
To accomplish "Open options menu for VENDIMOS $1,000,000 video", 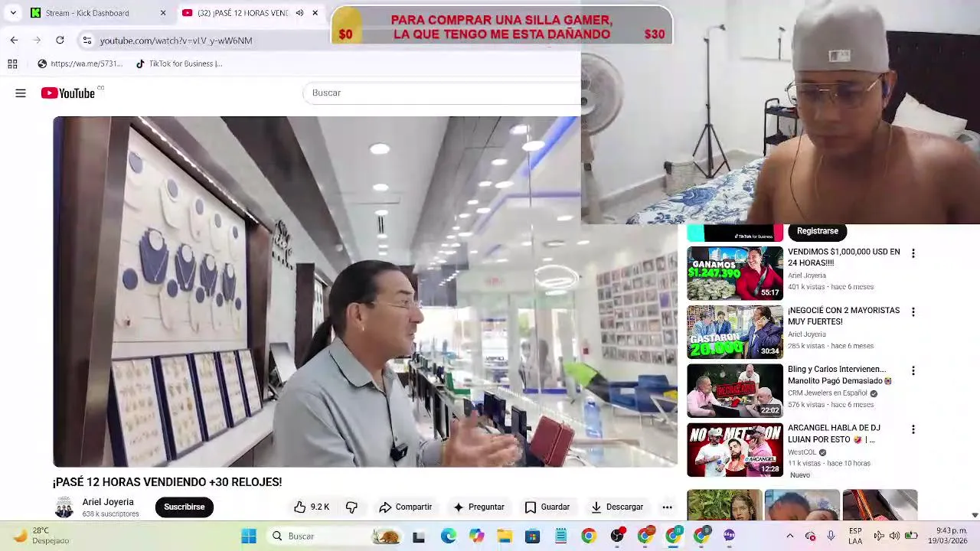I will click(913, 253).
